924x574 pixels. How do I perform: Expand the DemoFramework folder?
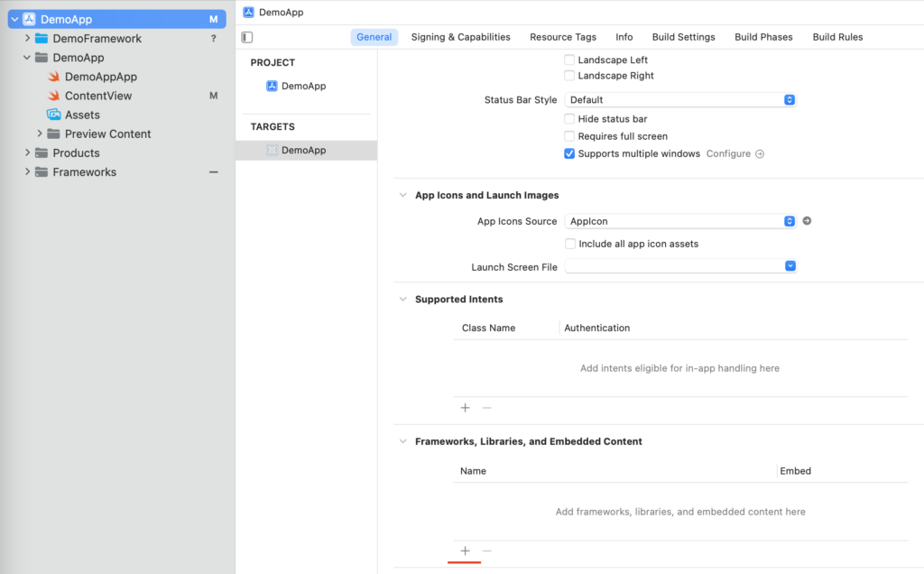tap(27, 38)
